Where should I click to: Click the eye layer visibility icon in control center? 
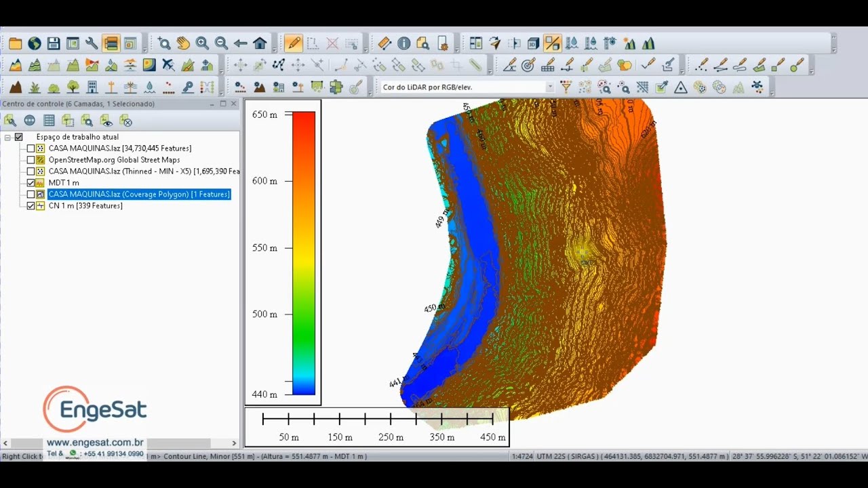pos(106,121)
